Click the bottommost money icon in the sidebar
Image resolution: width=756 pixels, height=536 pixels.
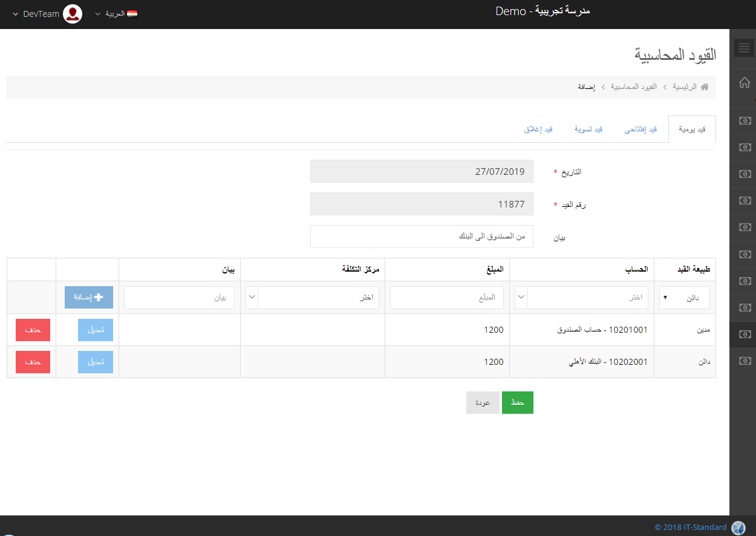(x=744, y=361)
